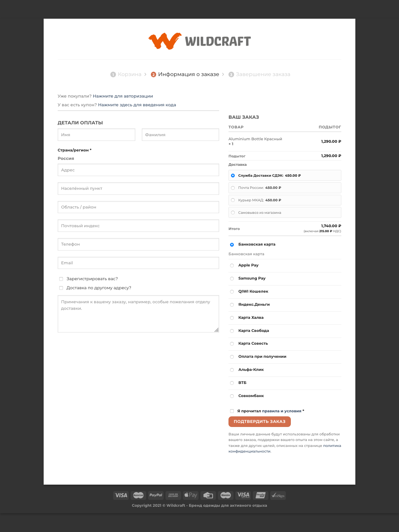Choose 'Самовывоз из магазина' delivery
Screen dimensions: 399x532
coord(233,213)
